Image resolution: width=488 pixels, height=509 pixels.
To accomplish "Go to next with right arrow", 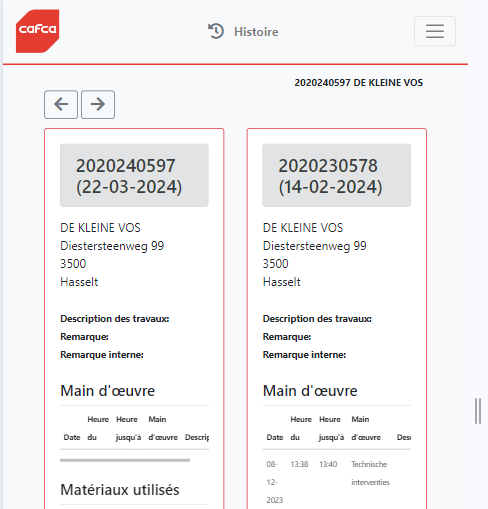I will pyautogui.click(x=98, y=104).
